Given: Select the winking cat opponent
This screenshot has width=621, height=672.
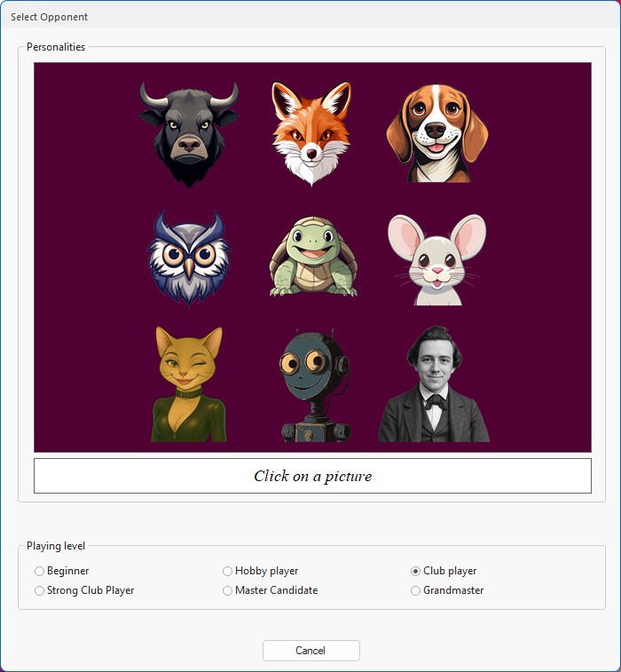Looking at the screenshot, I should coord(189,384).
